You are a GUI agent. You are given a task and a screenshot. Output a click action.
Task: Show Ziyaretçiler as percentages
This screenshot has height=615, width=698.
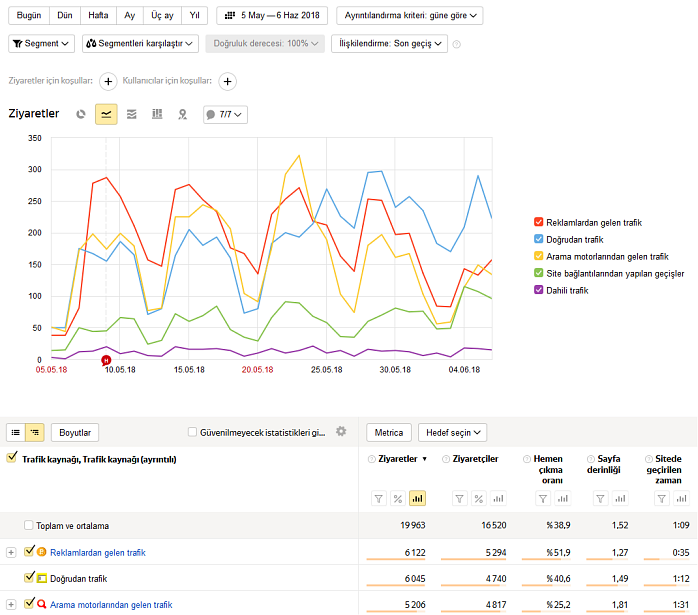click(479, 498)
